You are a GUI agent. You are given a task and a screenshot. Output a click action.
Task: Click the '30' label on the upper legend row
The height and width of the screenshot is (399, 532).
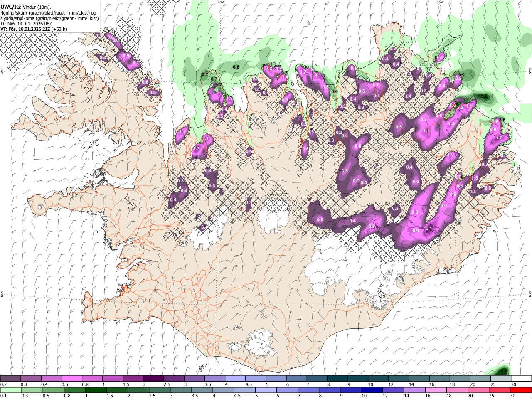(x=514, y=384)
